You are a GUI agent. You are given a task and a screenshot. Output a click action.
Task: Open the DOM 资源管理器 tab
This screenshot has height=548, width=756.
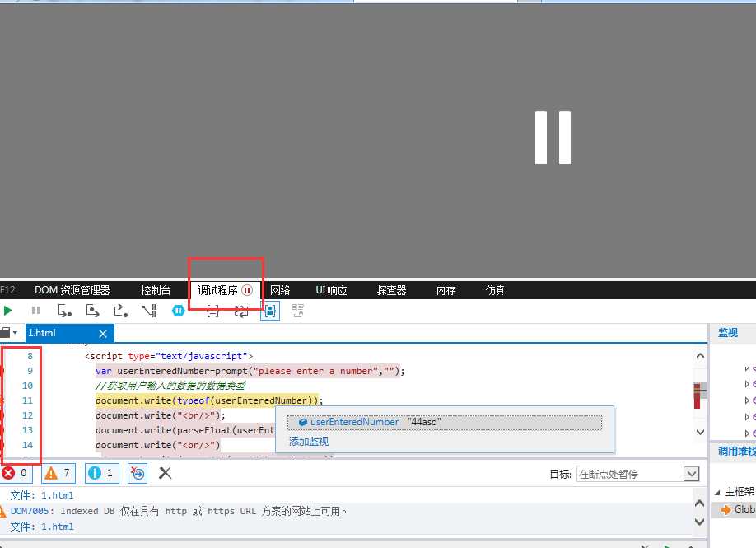[72, 290]
